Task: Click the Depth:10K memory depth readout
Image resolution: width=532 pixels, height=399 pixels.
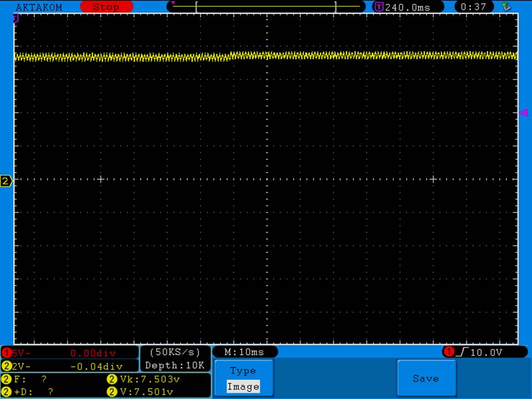Action: (x=175, y=365)
